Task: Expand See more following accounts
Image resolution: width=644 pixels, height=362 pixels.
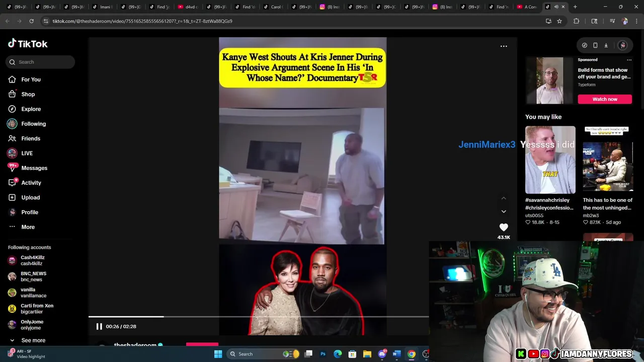Action: pos(33,340)
